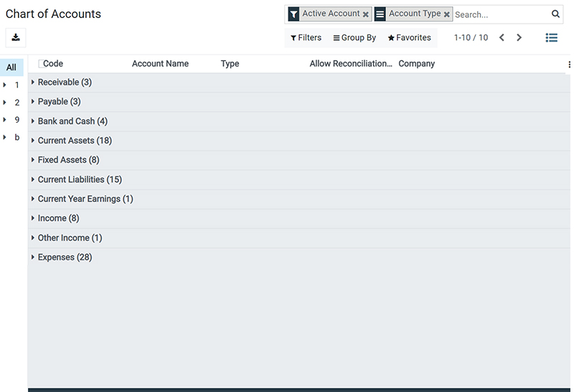Viewport: 574px width, 392px height.
Task: Click the 1-10 / 10 pager counter
Action: (471, 38)
